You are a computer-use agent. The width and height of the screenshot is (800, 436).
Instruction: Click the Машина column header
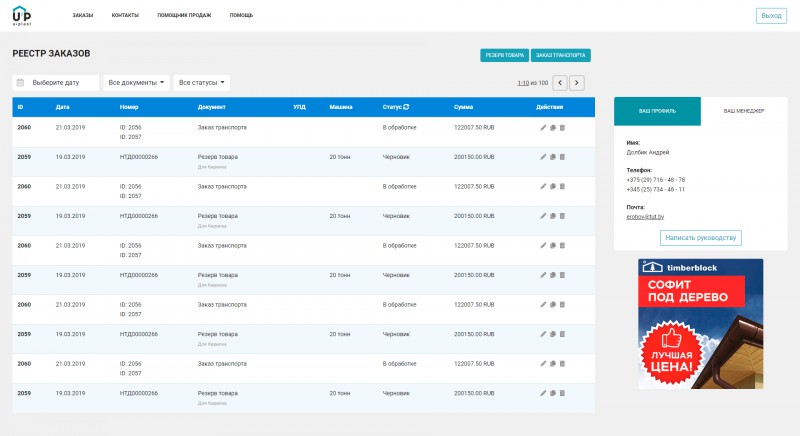point(341,107)
